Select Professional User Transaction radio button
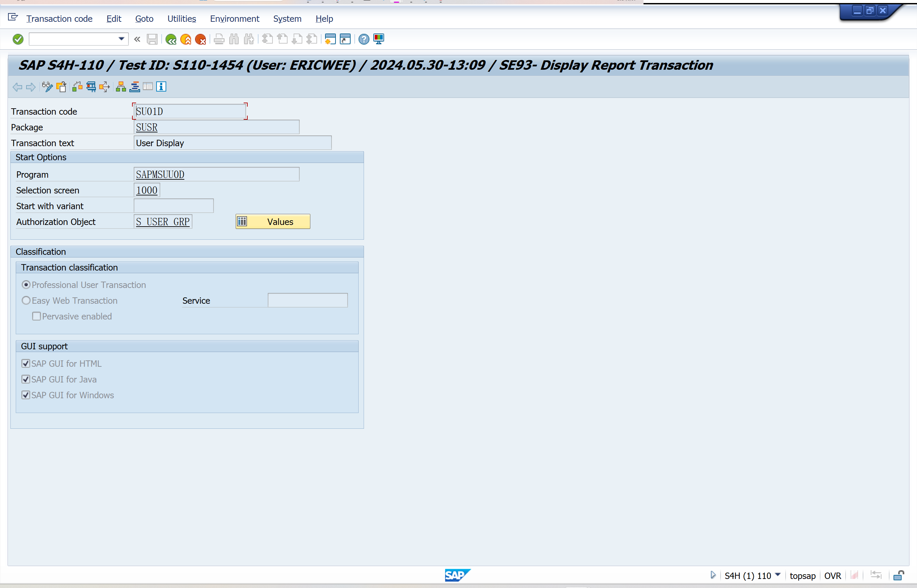The width and height of the screenshot is (917, 588). pos(26,285)
